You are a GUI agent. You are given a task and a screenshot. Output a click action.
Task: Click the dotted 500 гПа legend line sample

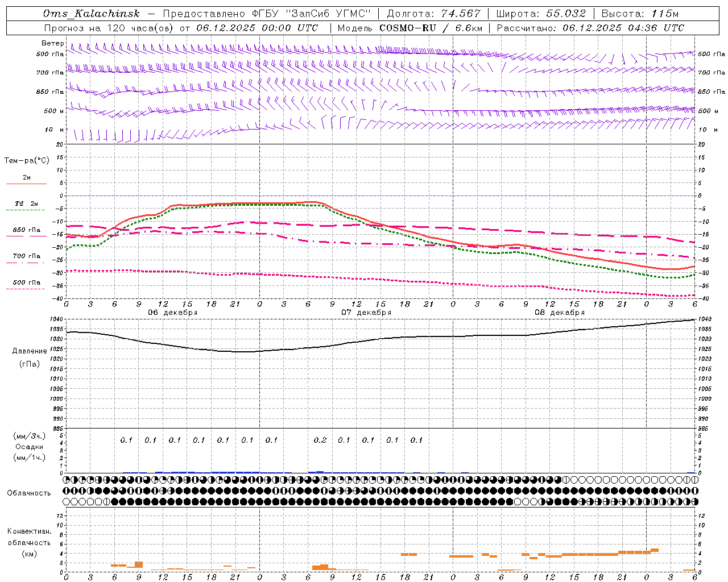pyautogui.click(x=26, y=289)
